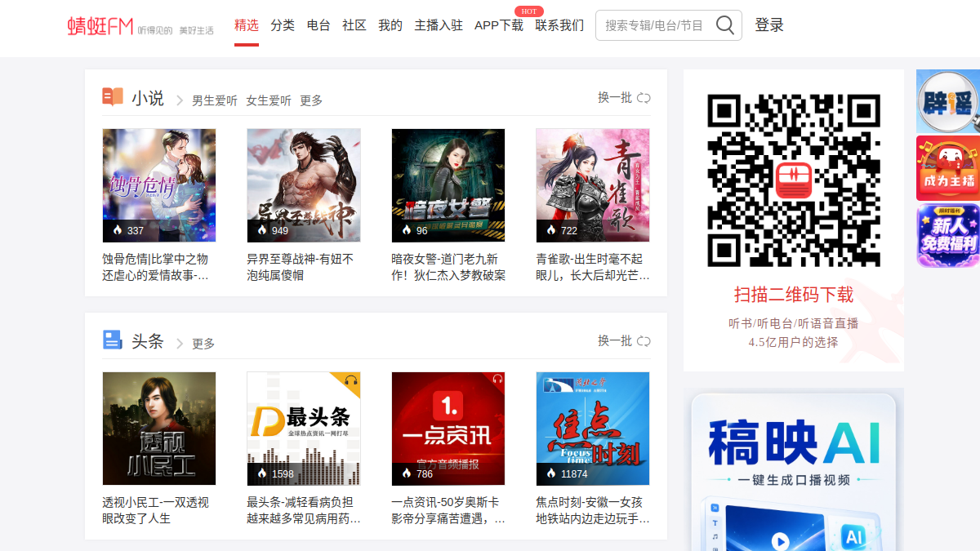Screen dimensions: 980x551
Task: Click 女生爱听 link in novel section
Action: point(269,100)
